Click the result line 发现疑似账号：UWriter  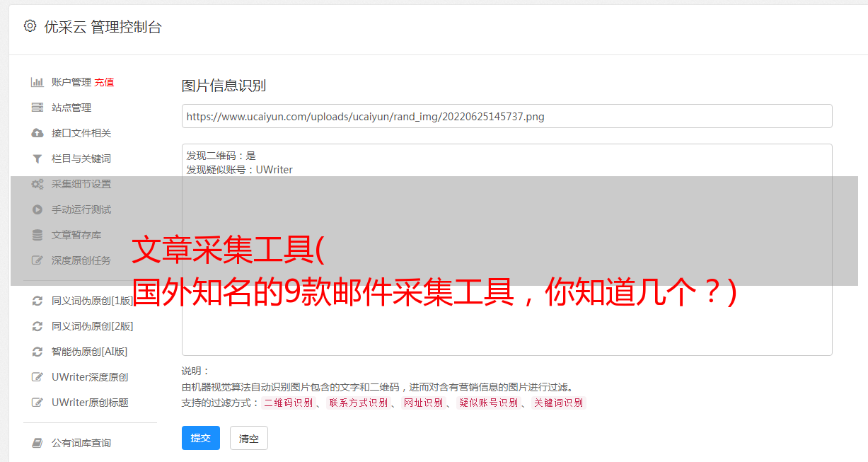(x=240, y=170)
